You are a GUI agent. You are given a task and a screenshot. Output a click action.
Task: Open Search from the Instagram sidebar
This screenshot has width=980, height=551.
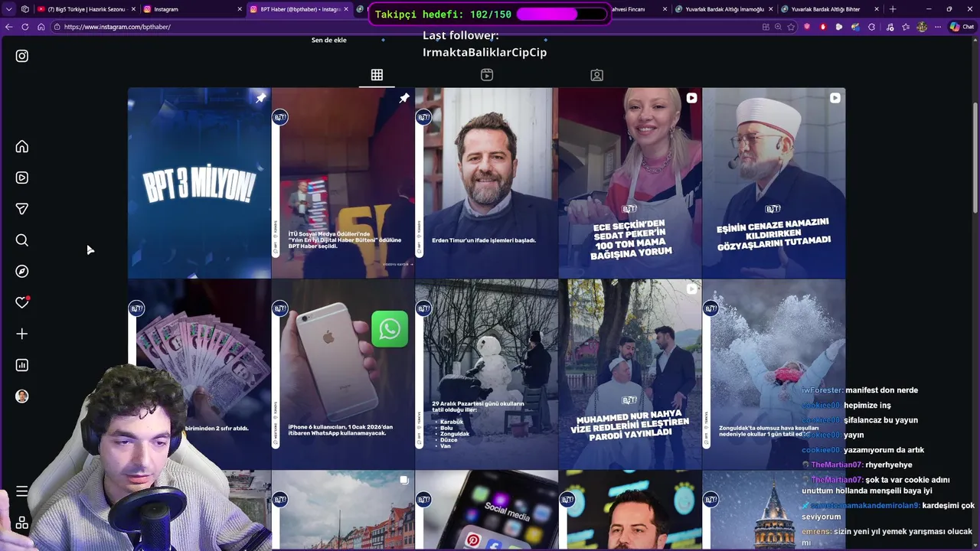click(x=22, y=240)
